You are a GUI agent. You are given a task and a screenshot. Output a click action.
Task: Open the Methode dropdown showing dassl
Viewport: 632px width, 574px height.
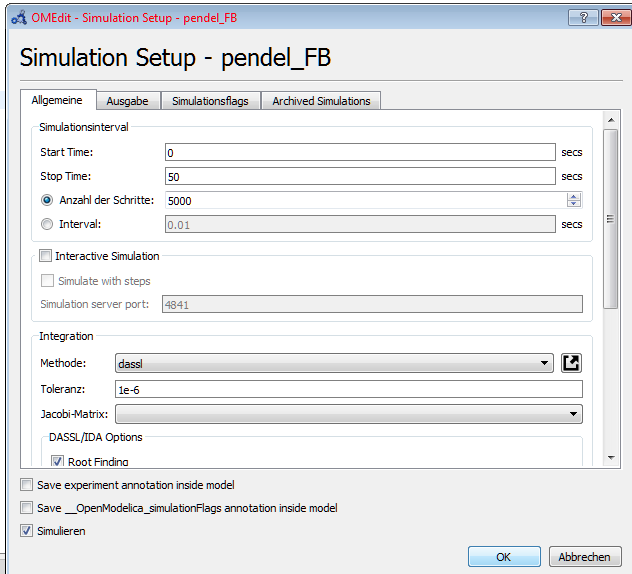coord(335,363)
